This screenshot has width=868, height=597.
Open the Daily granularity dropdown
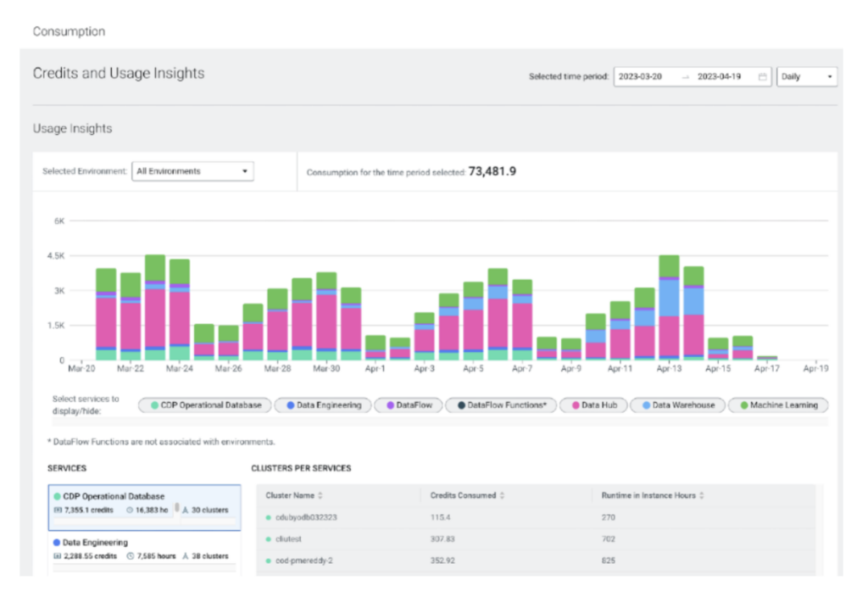coord(807,76)
